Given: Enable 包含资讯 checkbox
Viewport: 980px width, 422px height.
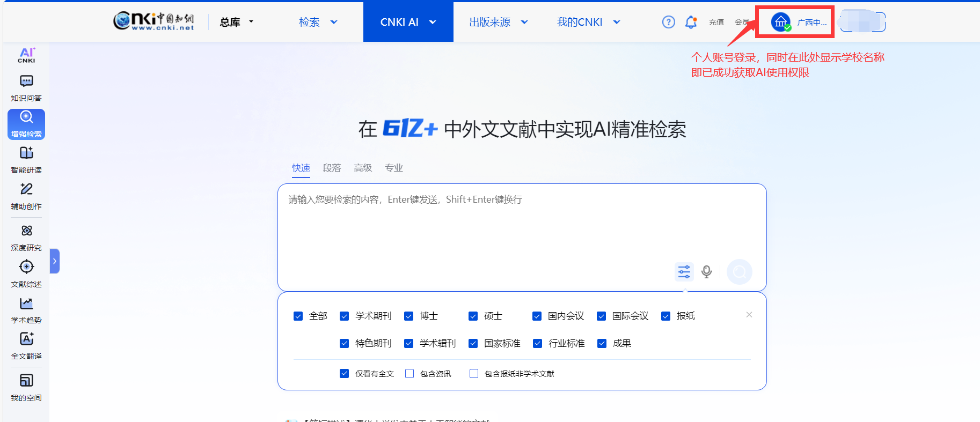Looking at the screenshot, I should point(409,373).
